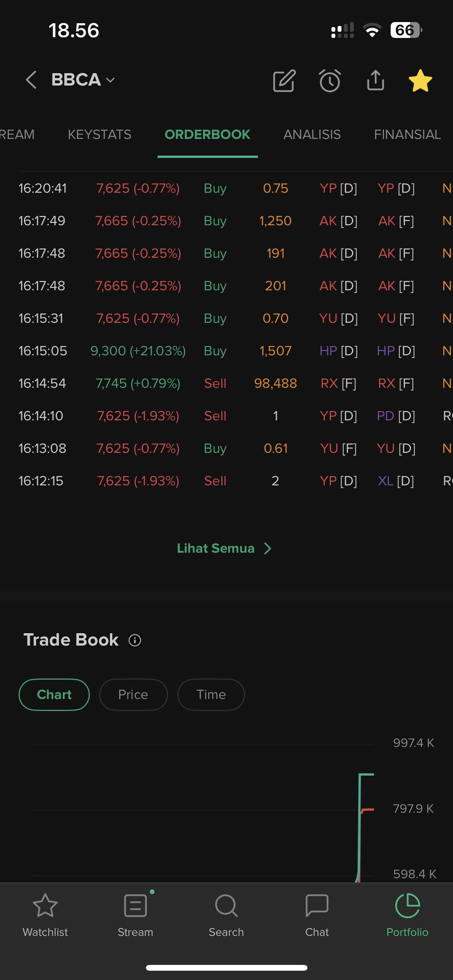Switch Trade Book to Price view

pos(133,695)
